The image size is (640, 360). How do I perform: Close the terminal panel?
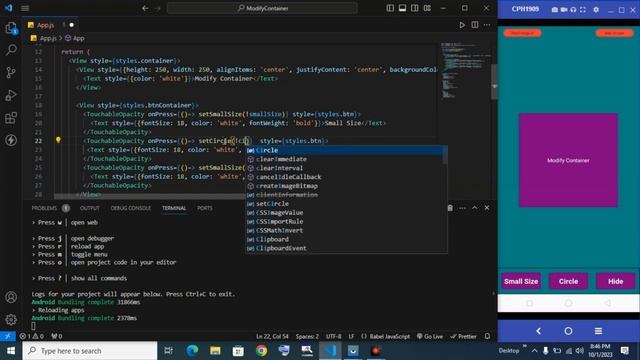[x=487, y=208]
